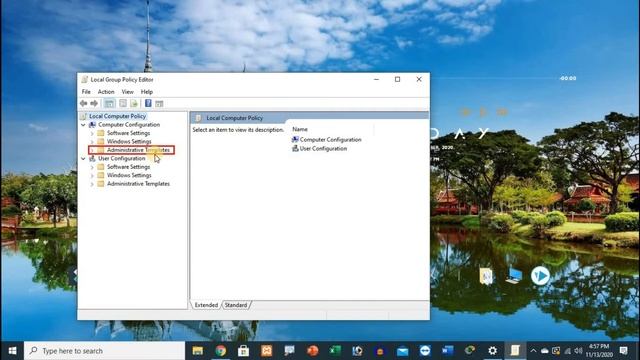Open Microsoft Store from the taskbar

point(244,351)
